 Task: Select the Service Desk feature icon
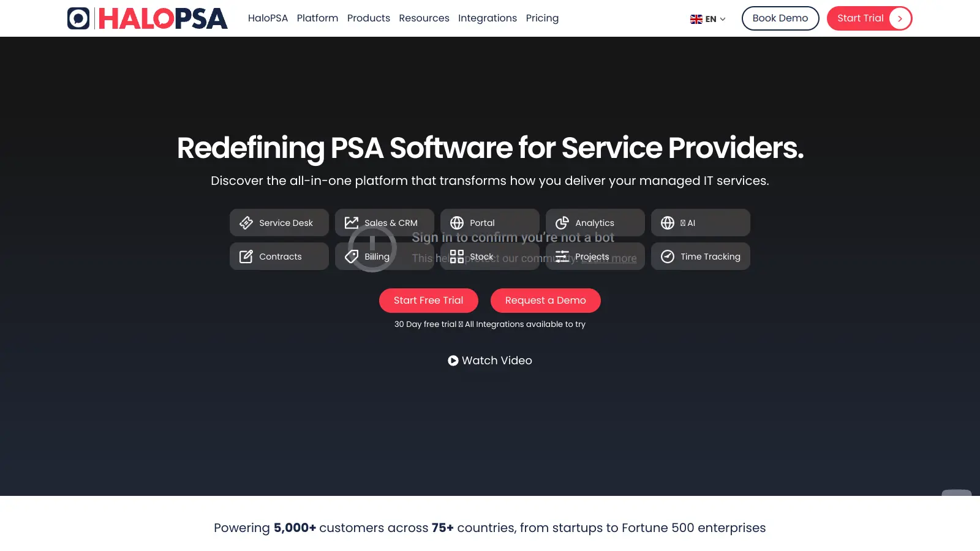(x=246, y=222)
